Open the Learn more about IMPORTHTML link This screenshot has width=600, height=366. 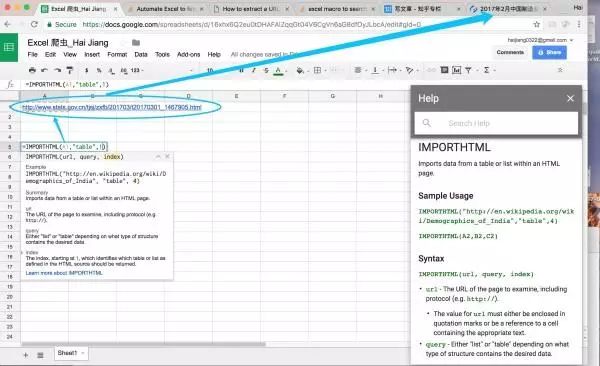(64, 273)
